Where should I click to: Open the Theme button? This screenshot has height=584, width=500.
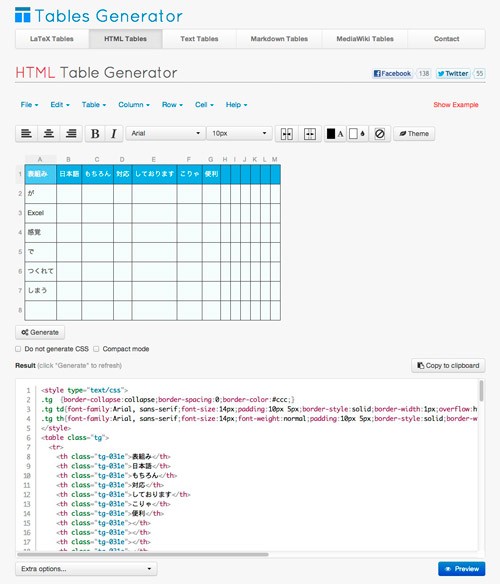414,134
